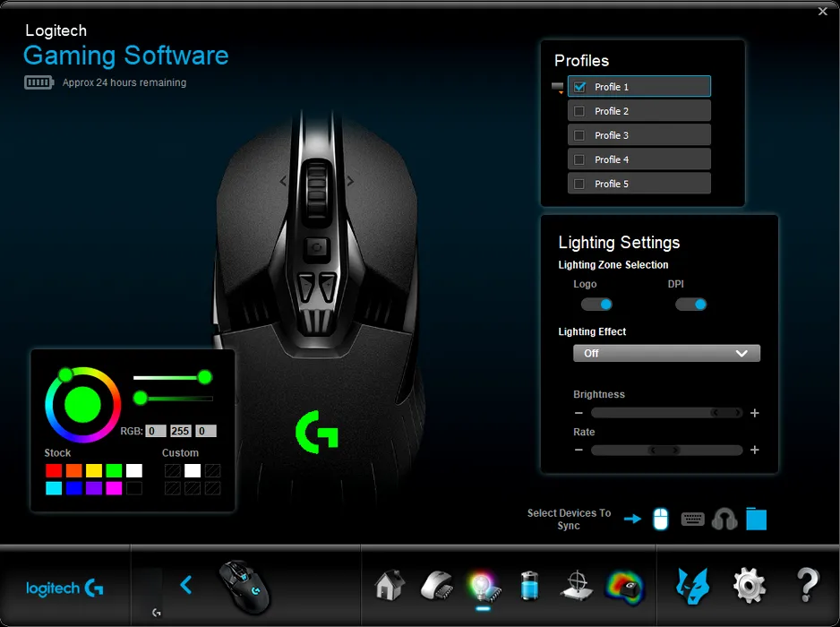Open the settings gear icon
Viewport: 840px width, 627px height.
[x=749, y=586]
